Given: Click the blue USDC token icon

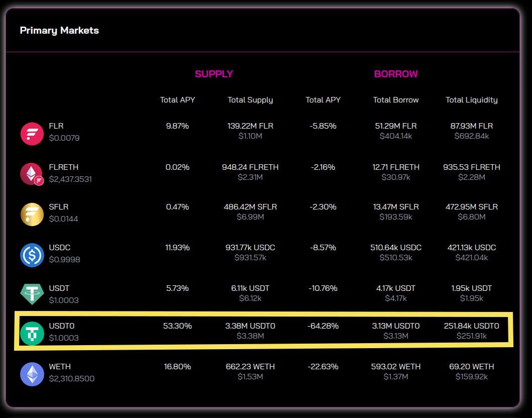Looking at the screenshot, I should pyautogui.click(x=32, y=255).
